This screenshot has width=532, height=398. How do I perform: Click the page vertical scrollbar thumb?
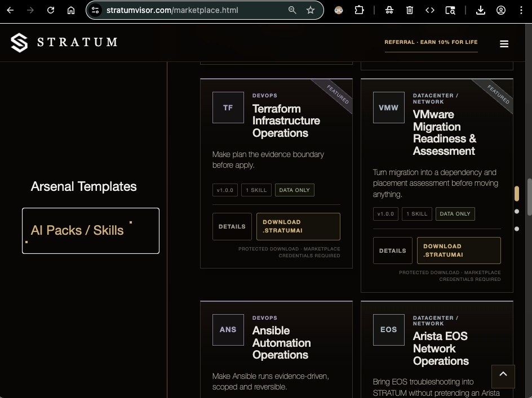[529, 196]
